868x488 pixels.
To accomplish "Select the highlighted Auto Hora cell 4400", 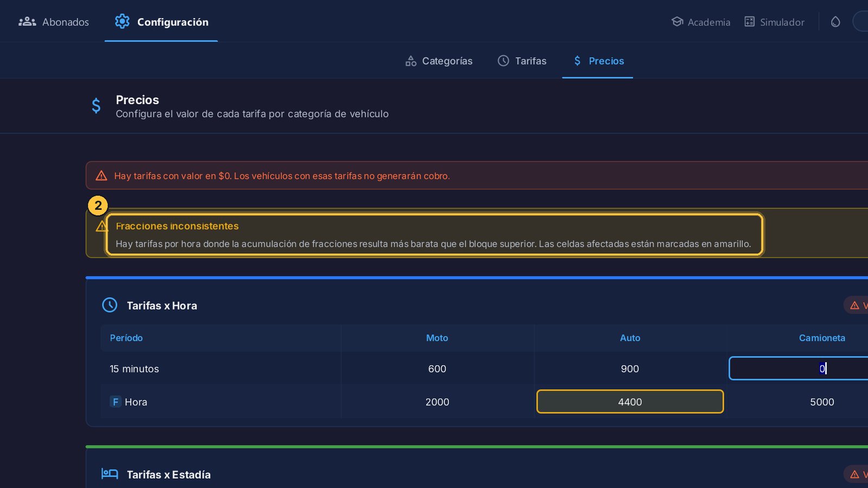I will 630,402.
